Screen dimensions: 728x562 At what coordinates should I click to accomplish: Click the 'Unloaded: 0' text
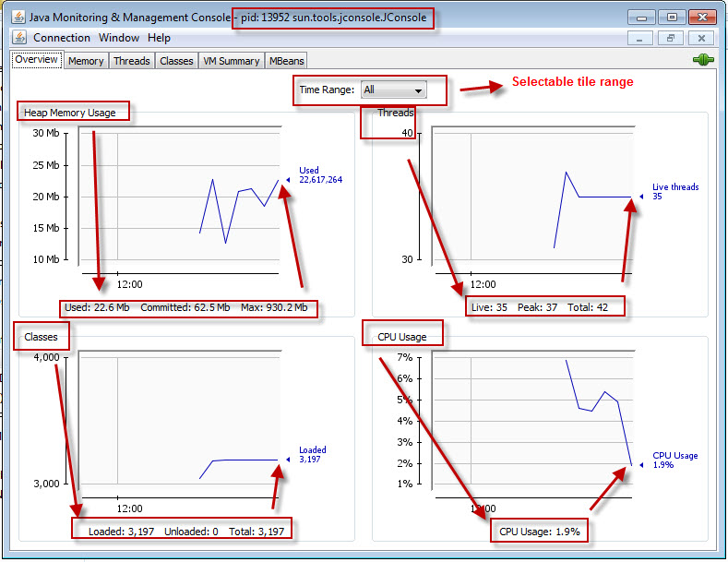191,532
